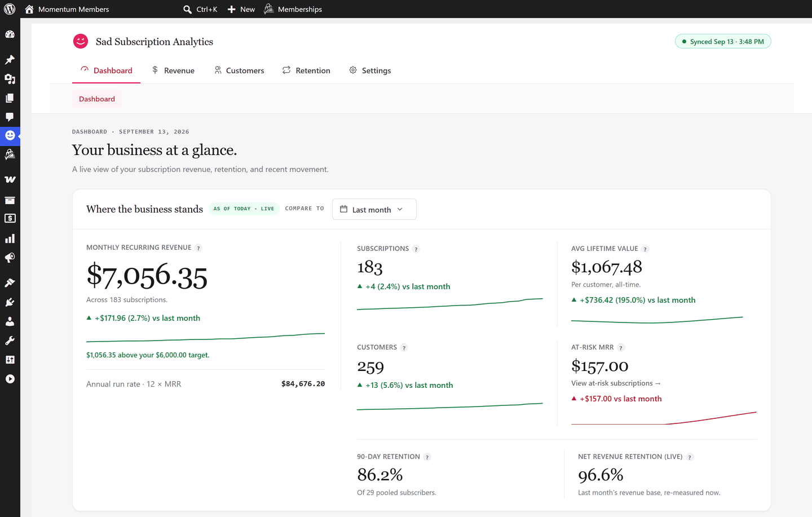
Task: Open the Memberships sidebar icon below the smiley
Action: click(10, 154)
